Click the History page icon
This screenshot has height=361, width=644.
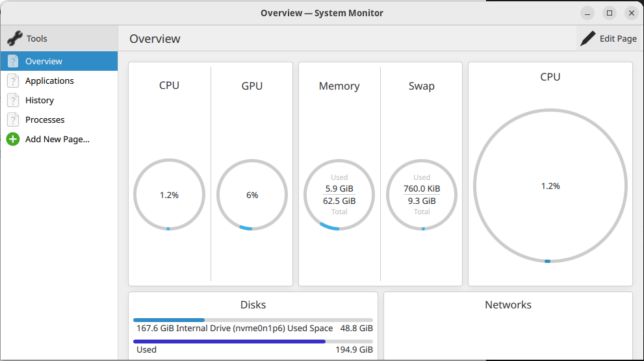(13, 100)
